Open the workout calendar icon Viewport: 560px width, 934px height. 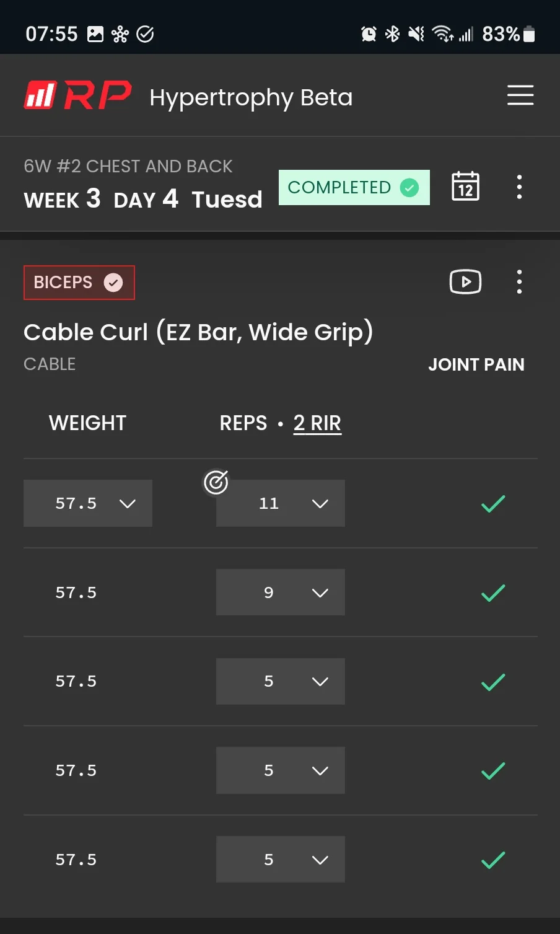click(x=465, y=187)
